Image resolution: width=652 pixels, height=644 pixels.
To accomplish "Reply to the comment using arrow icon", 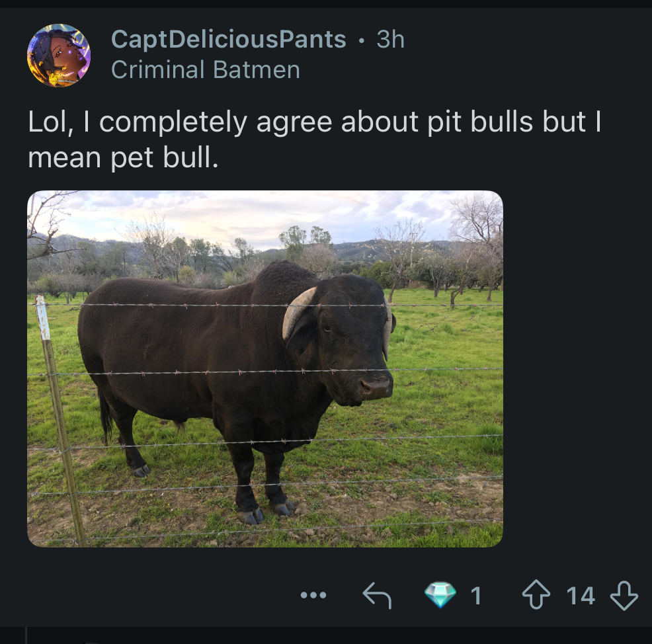I will point(377,596).
